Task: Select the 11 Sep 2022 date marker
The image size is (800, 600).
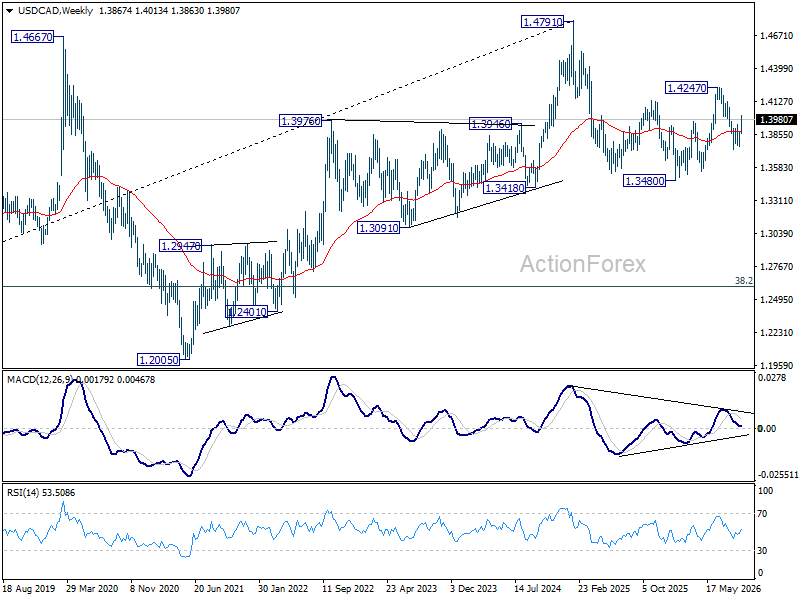Action: tap(348, 589)
